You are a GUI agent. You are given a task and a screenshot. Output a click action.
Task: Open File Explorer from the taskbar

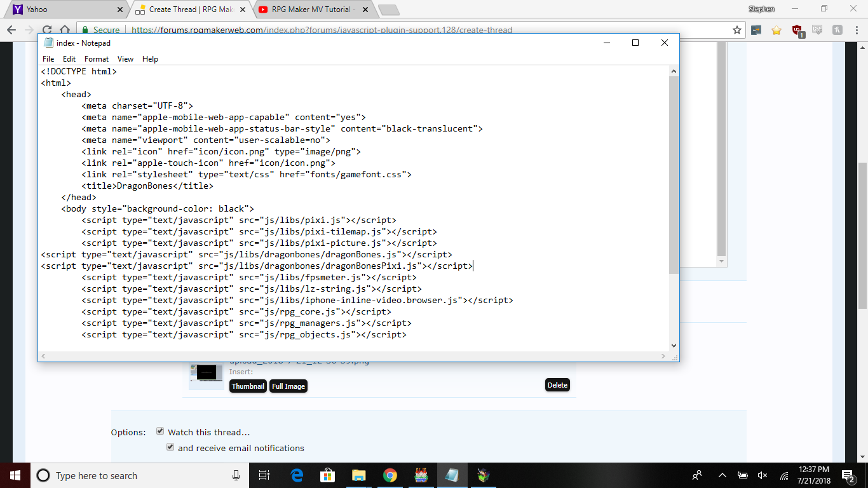[359, 475]
